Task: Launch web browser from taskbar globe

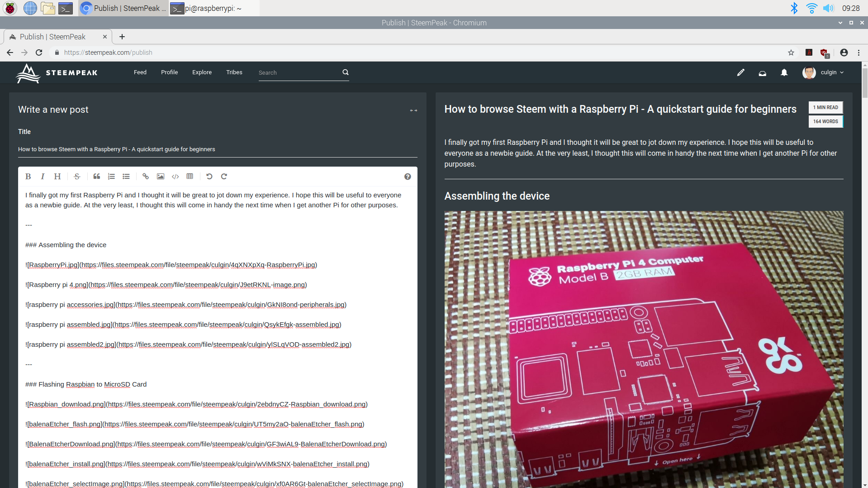Action: [x=30, y=8]
